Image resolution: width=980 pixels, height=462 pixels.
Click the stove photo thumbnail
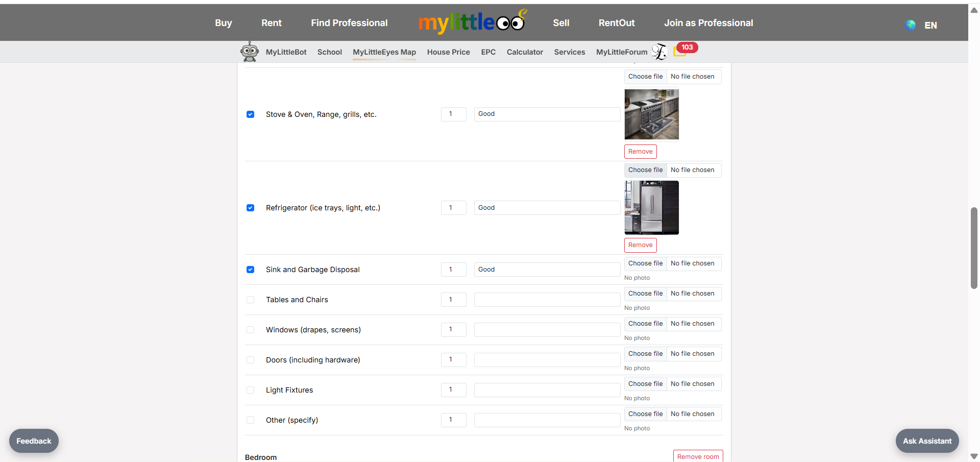coord(651,114)
